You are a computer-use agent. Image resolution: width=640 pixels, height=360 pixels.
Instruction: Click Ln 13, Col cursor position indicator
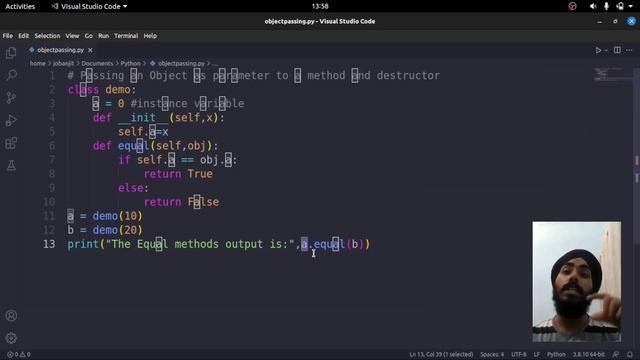point(441,354)
